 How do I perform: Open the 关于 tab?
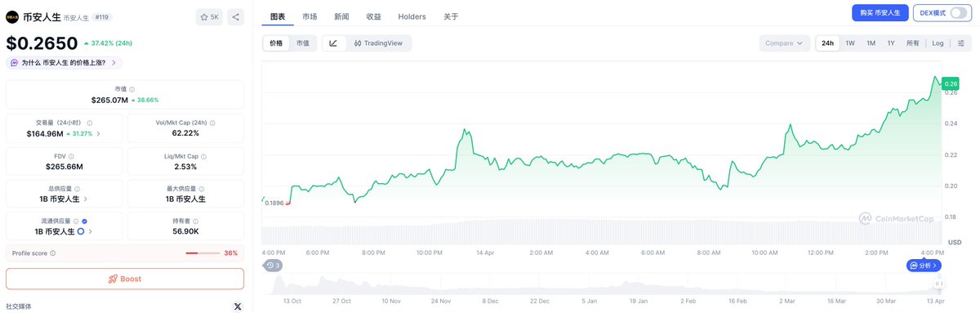click(x=451, y=16)
